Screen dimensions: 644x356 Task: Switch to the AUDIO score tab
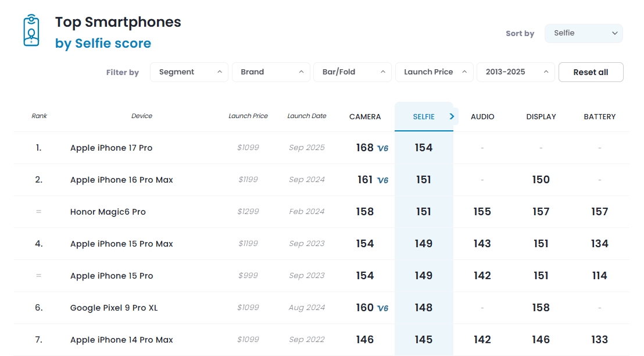482,117
